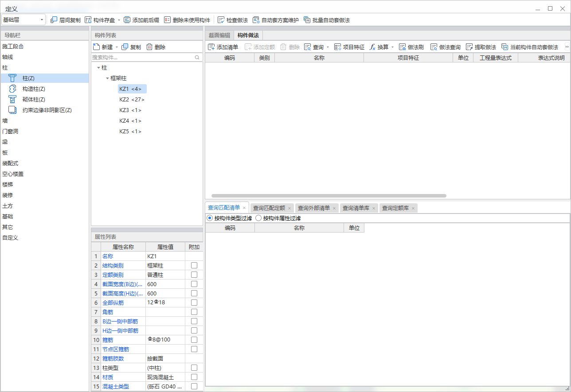Click the 批量自动套做法 icon

click(307, 20)
